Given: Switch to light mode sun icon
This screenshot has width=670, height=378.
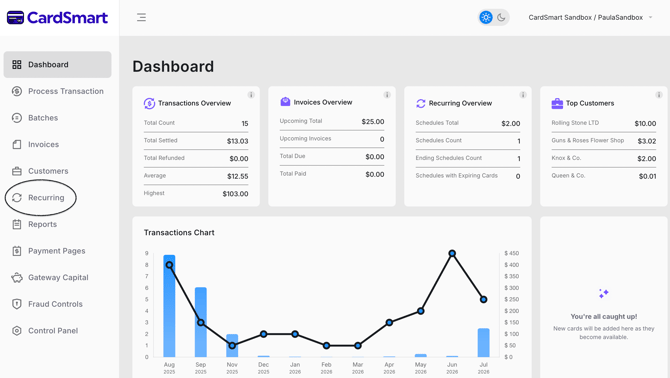Looking at the screenshot, I should [486, 18].
